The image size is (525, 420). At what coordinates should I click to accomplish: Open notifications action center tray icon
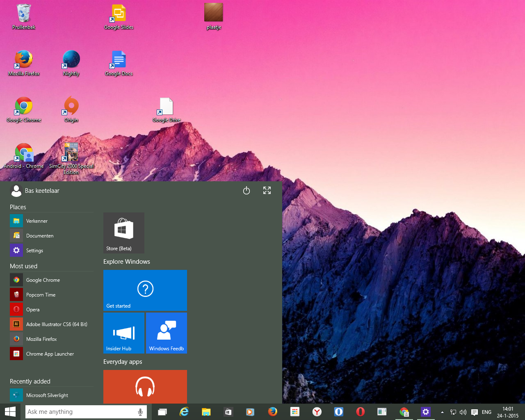[x=475, y=412]
